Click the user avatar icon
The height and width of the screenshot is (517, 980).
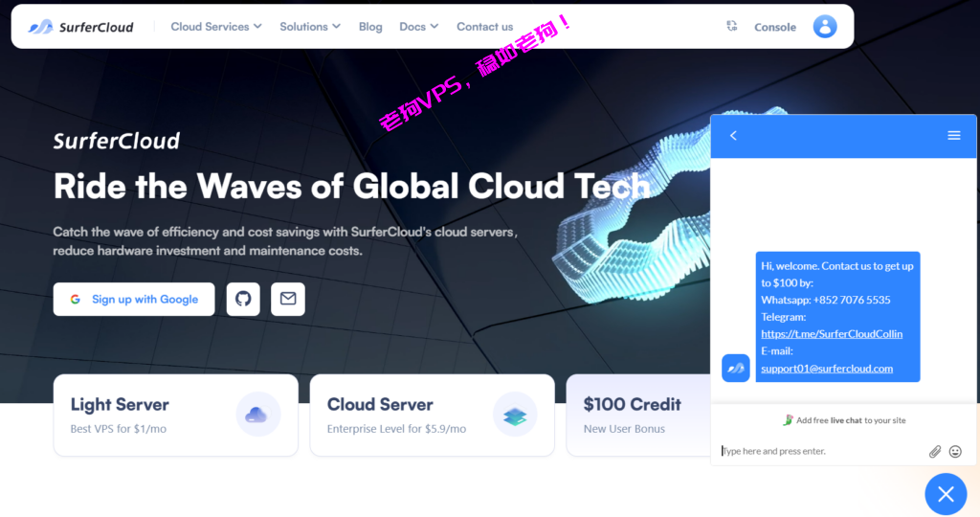click(825, 26)
